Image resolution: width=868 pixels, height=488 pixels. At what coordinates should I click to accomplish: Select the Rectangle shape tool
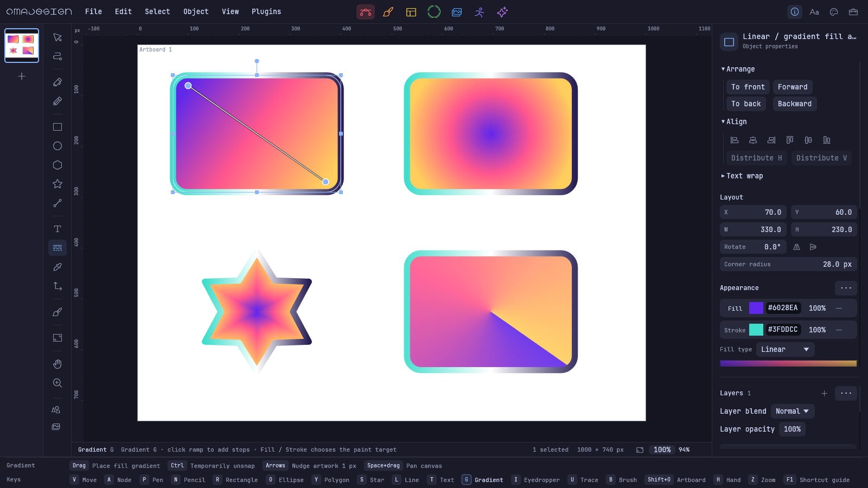(58, 127)
